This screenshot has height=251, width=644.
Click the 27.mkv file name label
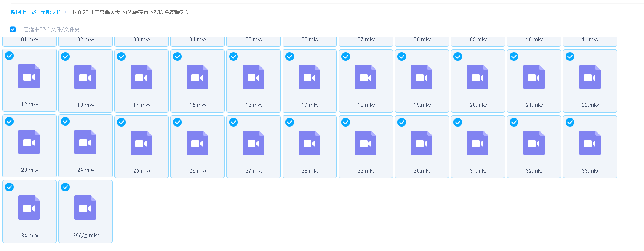pyautogui.click(x=254, y=171)
